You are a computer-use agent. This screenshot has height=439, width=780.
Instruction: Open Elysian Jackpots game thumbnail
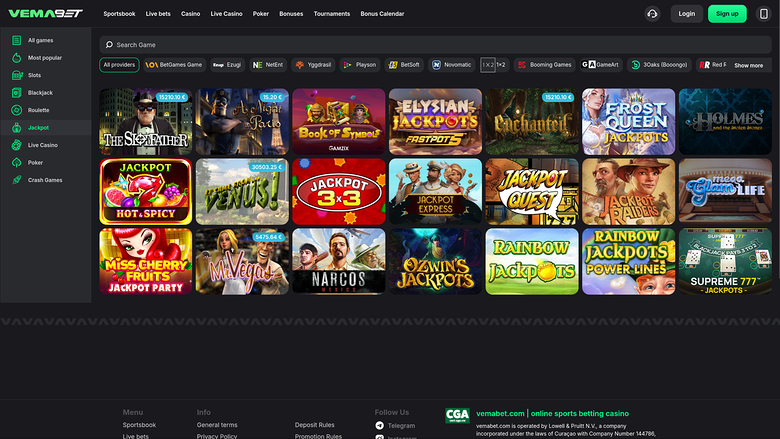pos(435,122)
